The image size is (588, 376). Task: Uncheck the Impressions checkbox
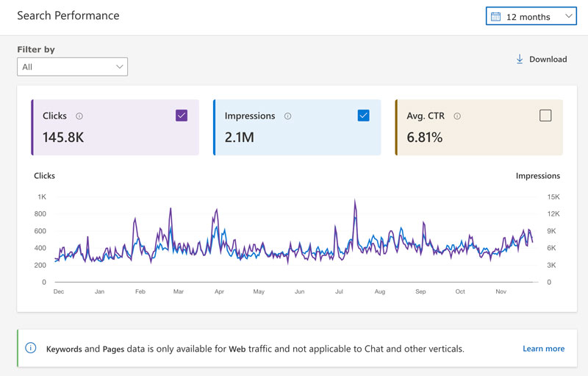(363, 116)
